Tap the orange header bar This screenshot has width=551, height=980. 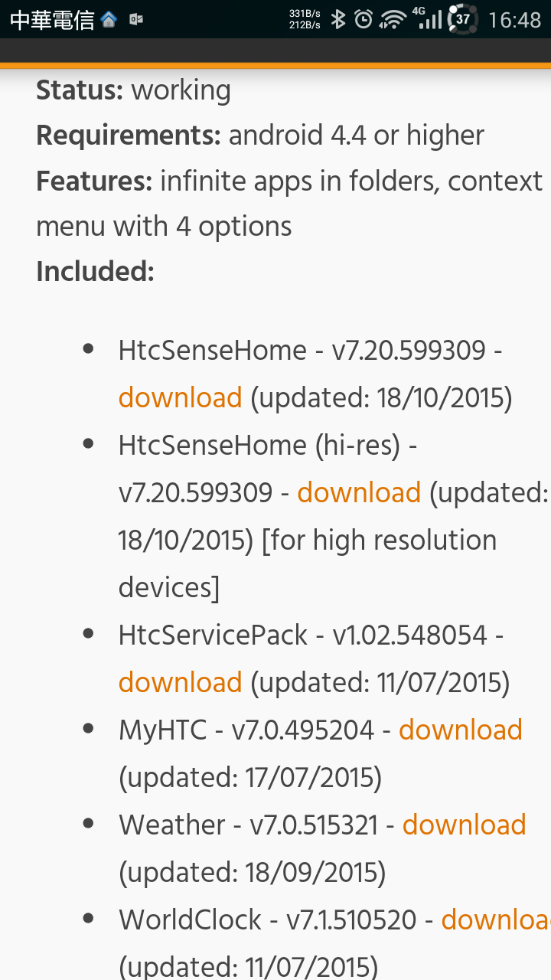pyautogui.click(x=275, y=53)
